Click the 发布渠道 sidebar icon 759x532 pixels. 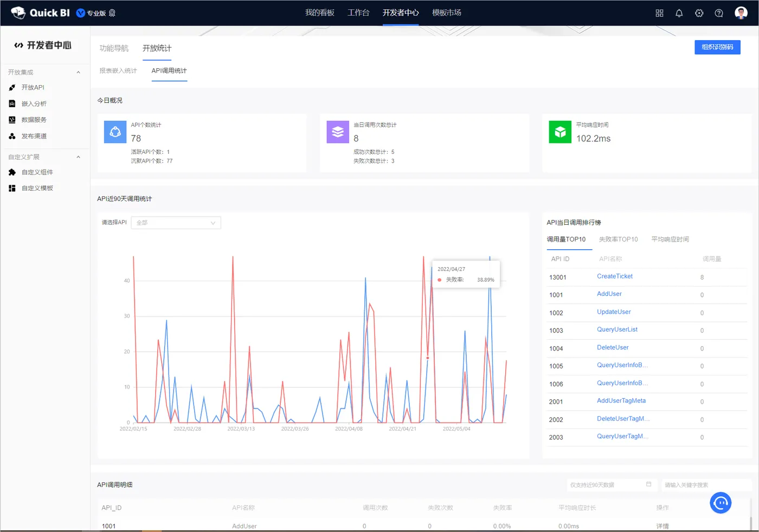click(12, 136)
